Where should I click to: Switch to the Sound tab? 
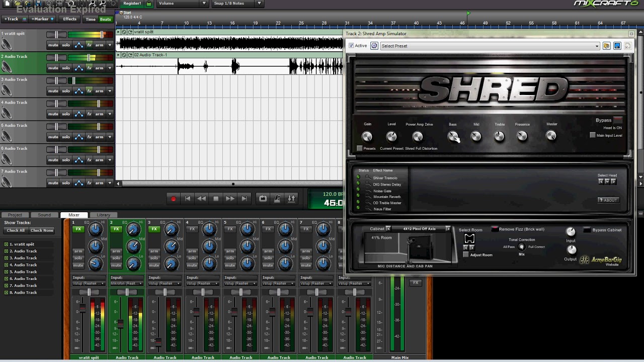tap(44, 215)
